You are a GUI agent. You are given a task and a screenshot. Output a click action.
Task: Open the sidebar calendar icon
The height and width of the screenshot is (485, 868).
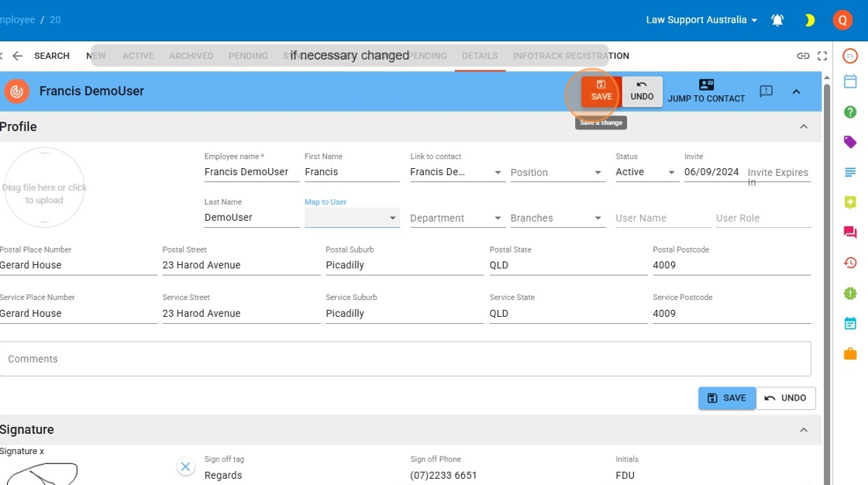[850, 81]
